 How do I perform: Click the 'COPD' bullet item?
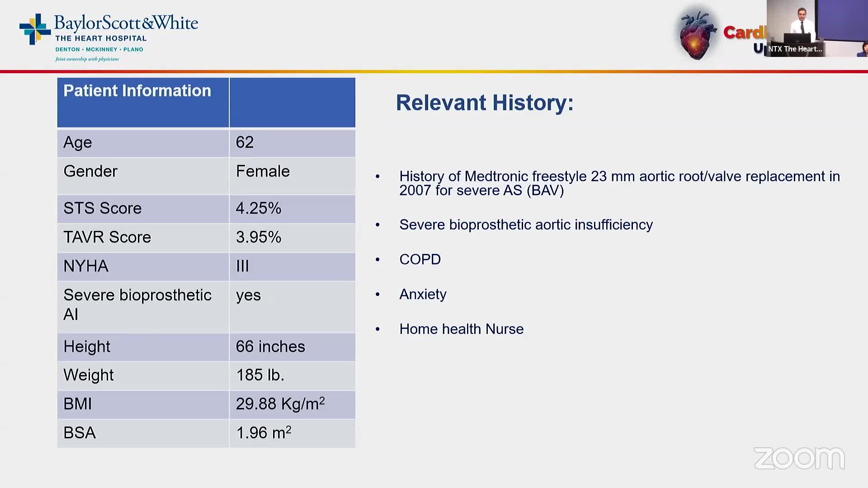point(420,259)
